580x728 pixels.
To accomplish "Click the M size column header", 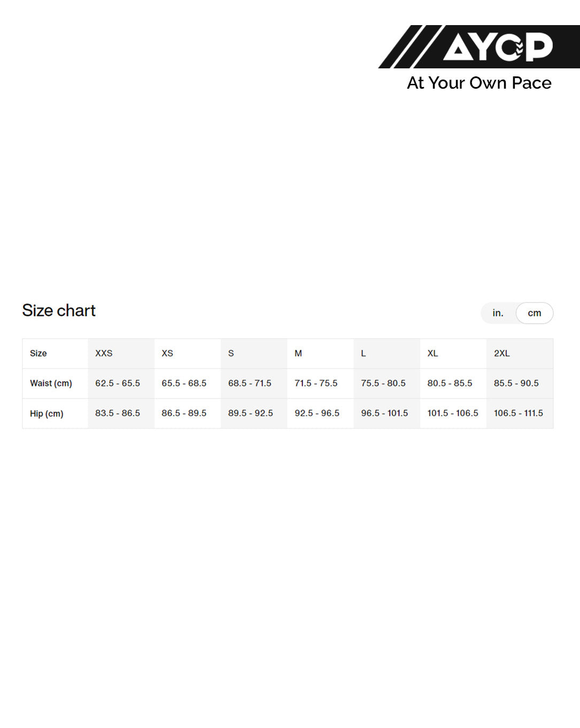I will pos(298,354).
